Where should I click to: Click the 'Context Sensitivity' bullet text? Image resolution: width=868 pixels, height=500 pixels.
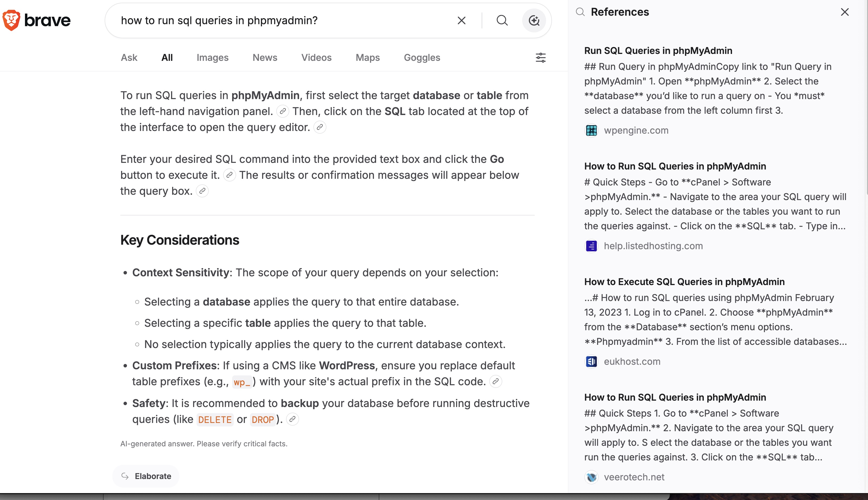(181, 272)
